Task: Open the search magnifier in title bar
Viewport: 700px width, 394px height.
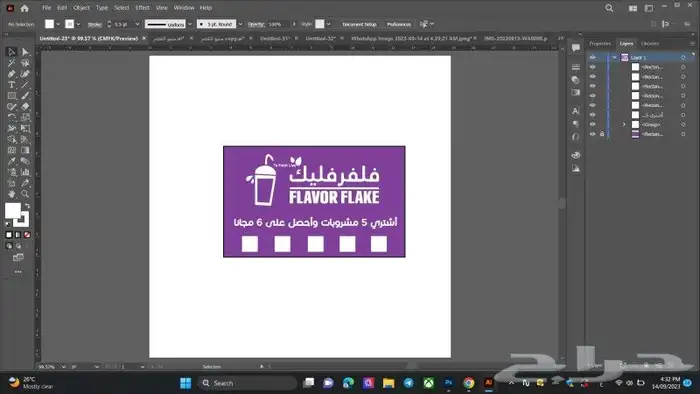Action: coord(609,8)
